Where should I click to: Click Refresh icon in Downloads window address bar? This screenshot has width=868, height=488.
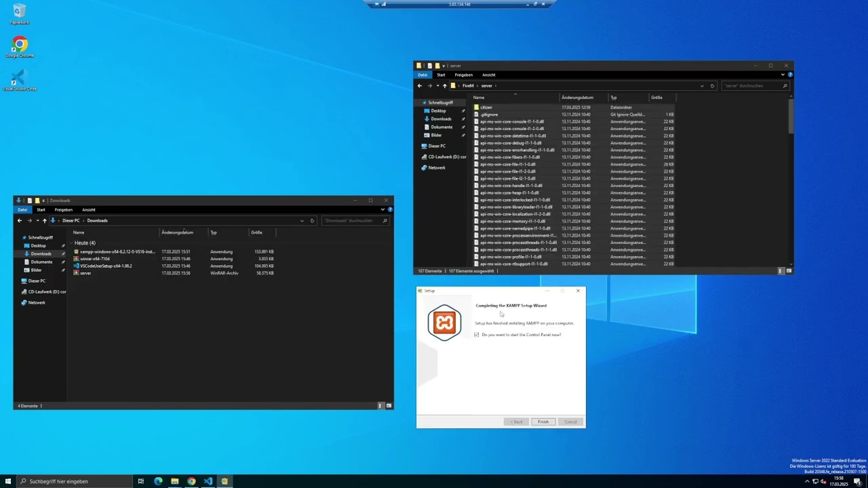pyautogui.click(x=312, y=220)
